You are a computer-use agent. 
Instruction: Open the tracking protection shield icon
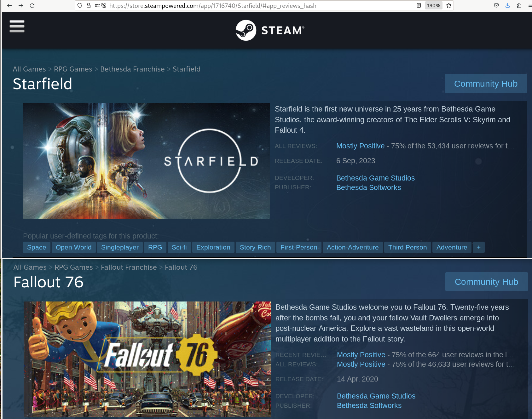(x=80, y=5)
